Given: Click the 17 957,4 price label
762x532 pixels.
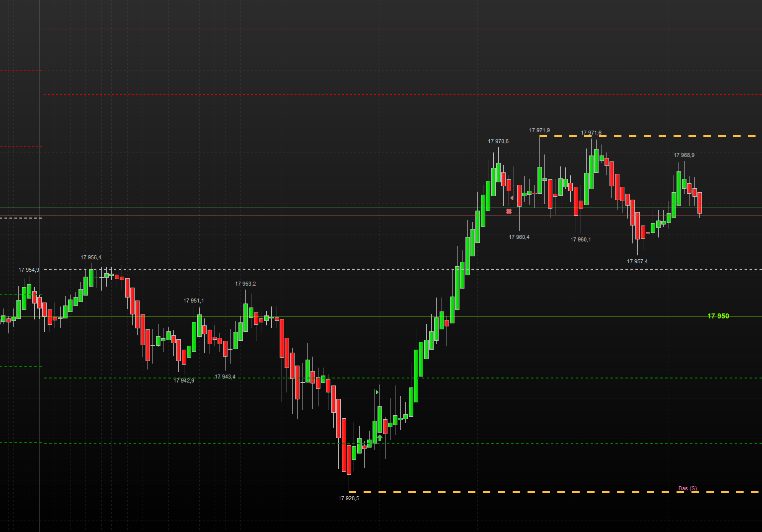Looking at the screenshot, I should pos(637,261).
